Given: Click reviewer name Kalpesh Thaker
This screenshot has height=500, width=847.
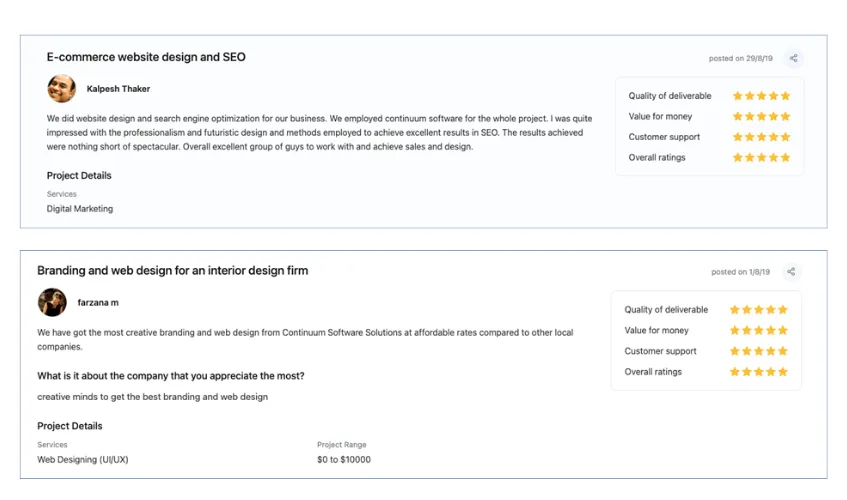Looking at the screenshot, I should pyautogui.click(x=118, y=89).
